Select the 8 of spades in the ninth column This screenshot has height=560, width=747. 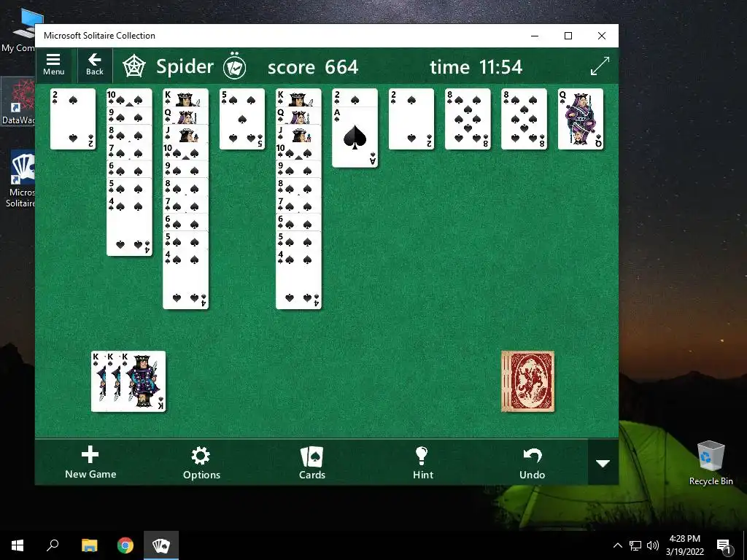[524, 119]
